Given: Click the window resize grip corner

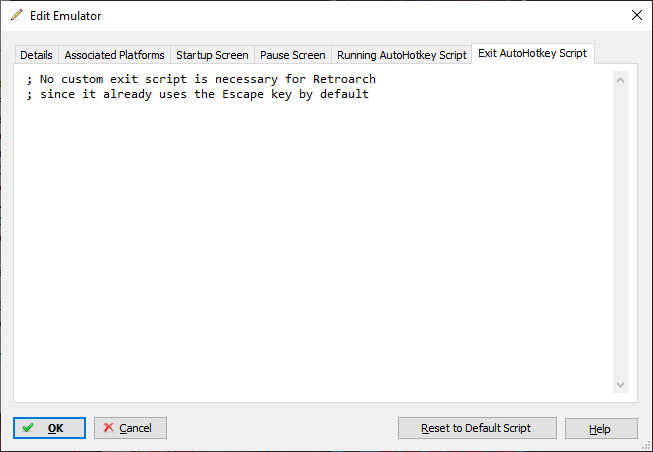Looking at the screenshot, I should (646, 446).
